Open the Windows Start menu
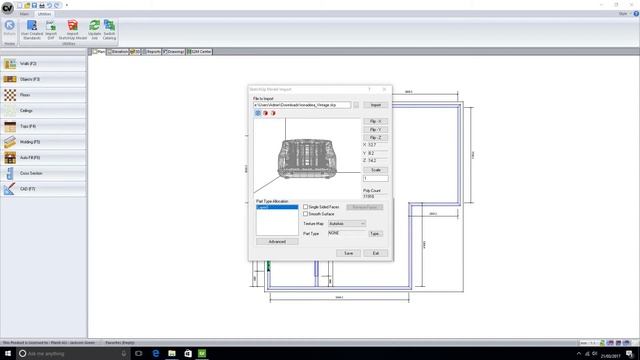The width and height of the screenshot is (640, 360). (8, 353)
